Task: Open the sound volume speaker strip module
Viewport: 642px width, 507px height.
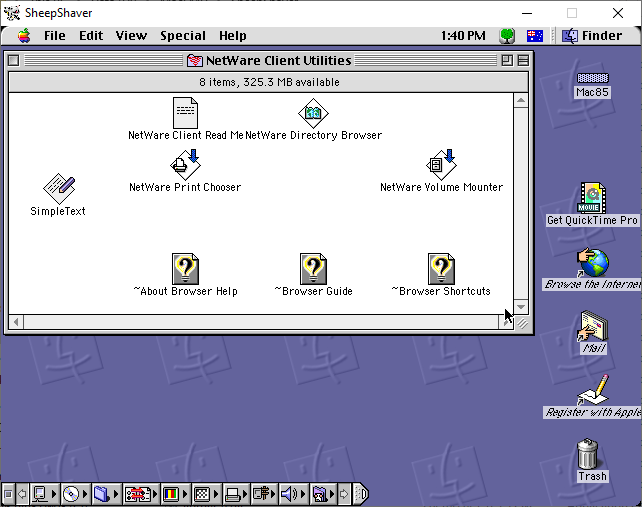Action: pos(293,494)
